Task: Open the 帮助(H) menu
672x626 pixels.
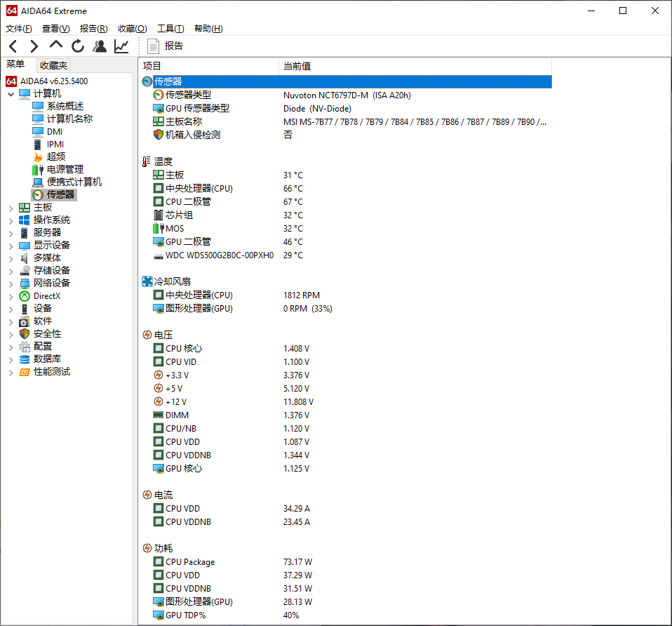Action: [x=208, y=29]
